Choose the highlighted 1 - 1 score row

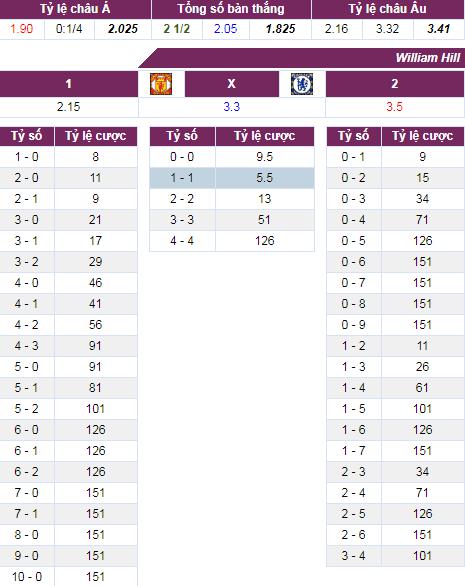(x=232, y=178)
